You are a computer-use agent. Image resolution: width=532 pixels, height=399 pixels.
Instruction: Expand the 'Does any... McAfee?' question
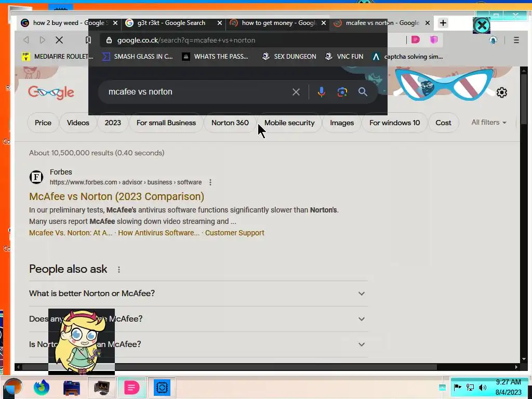coord(198,319)
